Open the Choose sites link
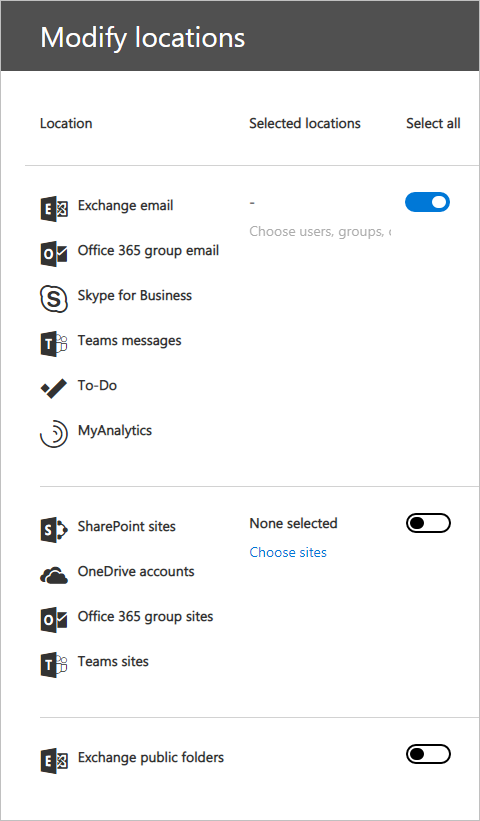 pyautogui.click(x=288, y=552)
